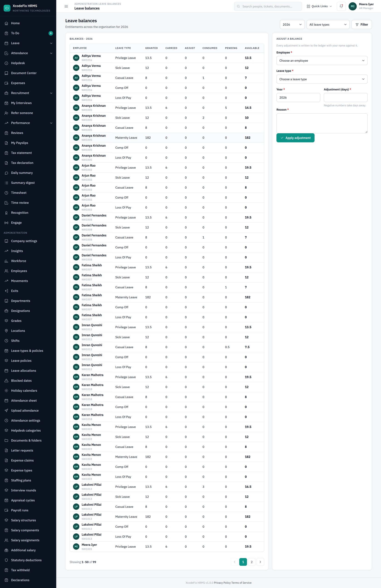Image resolution: width=381 pixels, height=588 pixels.
Task: Click the Consumed column header
Action: (210, 48)
